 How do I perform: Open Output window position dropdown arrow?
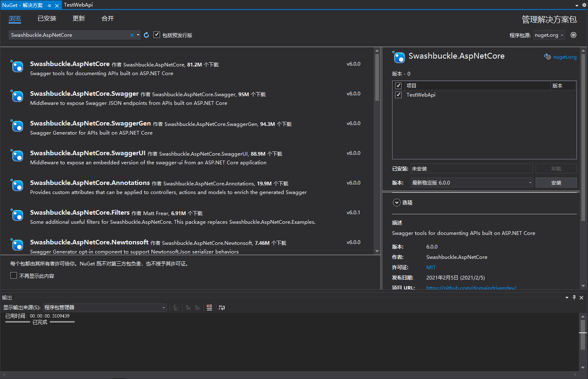point(567,297)
